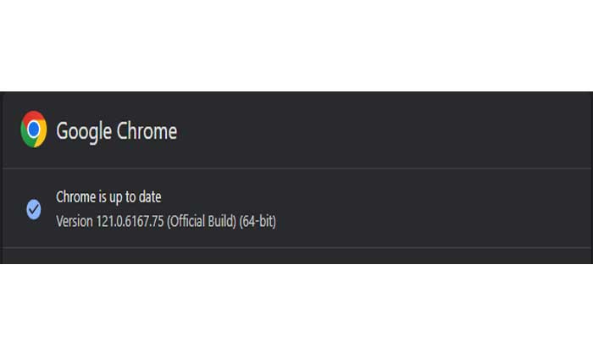Viewport: 593px width, 364px height.
Task: Click empty dark space right of the version text
Action: coord(424,212)
